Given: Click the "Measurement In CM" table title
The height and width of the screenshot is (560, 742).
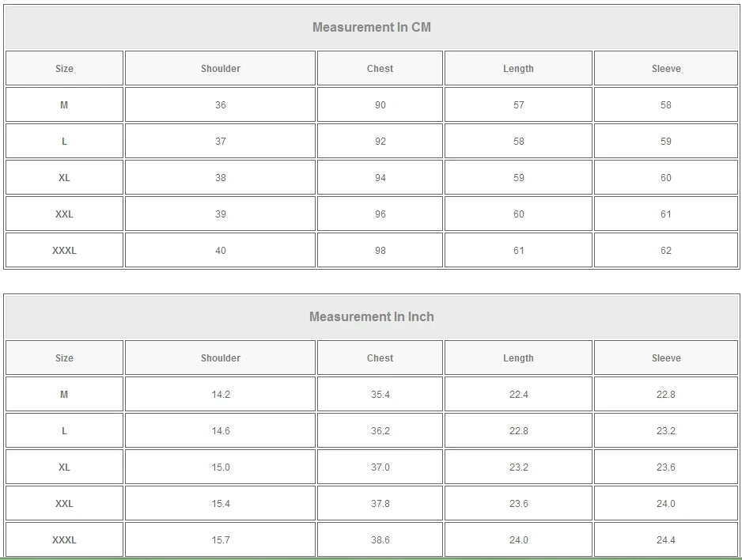Looking at the screenshot, I should [372, 28].
